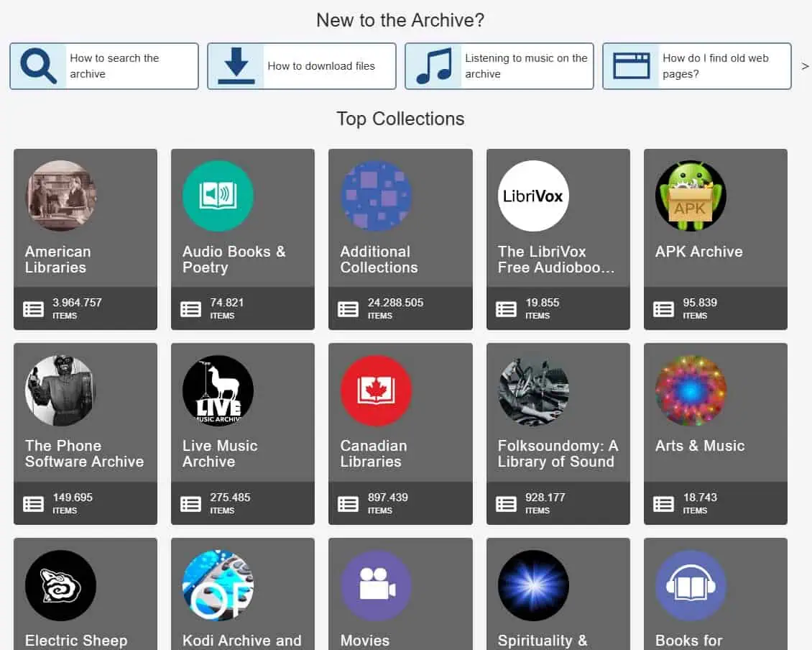Click the magnifying glass search icon
This screenshot has height=650, width=812.
[38, 66]
